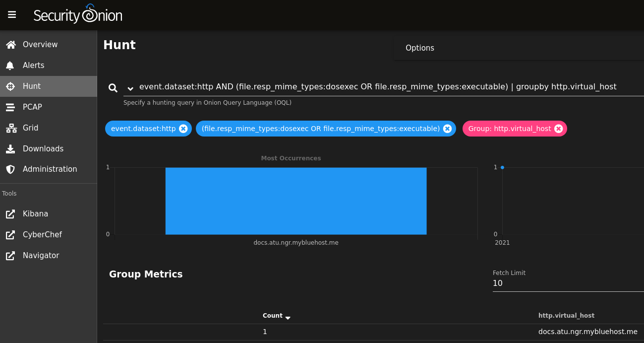Click the 2021 timeline axis label

coord(502,243)
